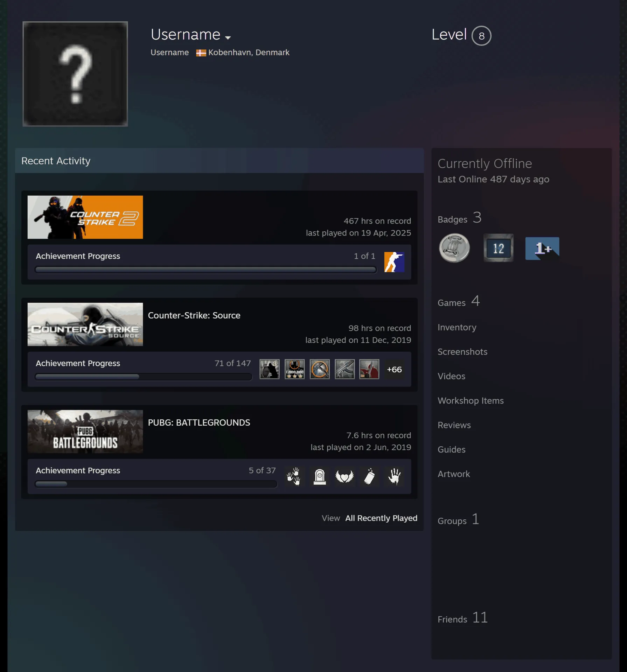Open the 12 years of service badge
The height and width of the screenshot is (672, 627).
499,248
